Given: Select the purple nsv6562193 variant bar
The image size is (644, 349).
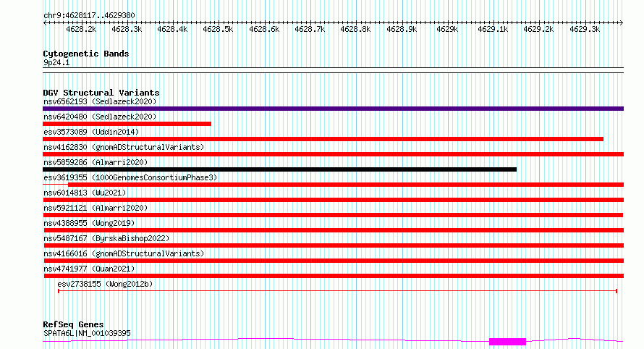Looking at the screenshot, I should [333, 109].
